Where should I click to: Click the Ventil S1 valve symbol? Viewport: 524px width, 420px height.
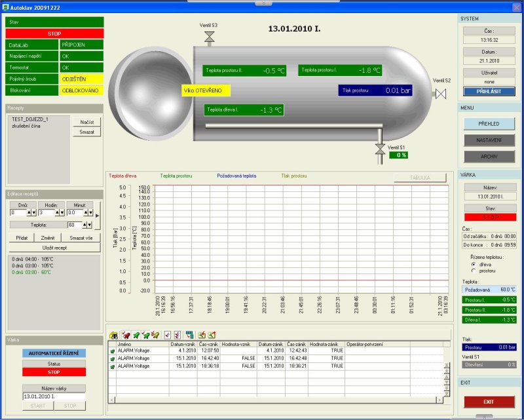point(379,149)
